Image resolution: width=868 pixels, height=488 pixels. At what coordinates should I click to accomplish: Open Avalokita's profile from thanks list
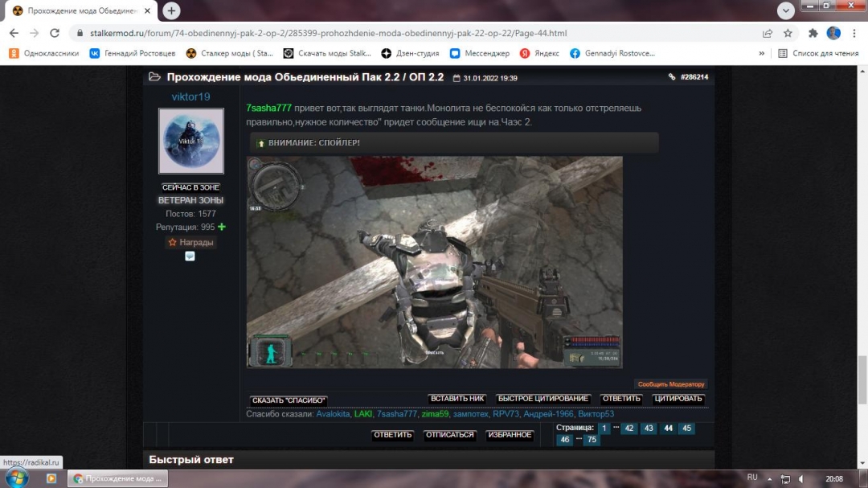(333, 414)
